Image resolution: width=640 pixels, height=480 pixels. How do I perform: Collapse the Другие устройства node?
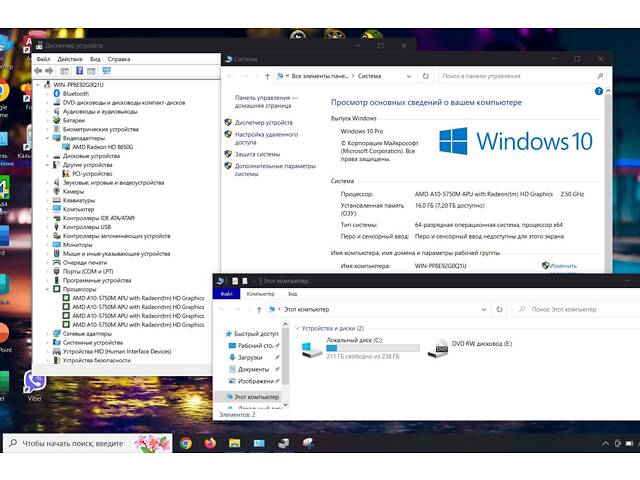(x=47, y=165)
